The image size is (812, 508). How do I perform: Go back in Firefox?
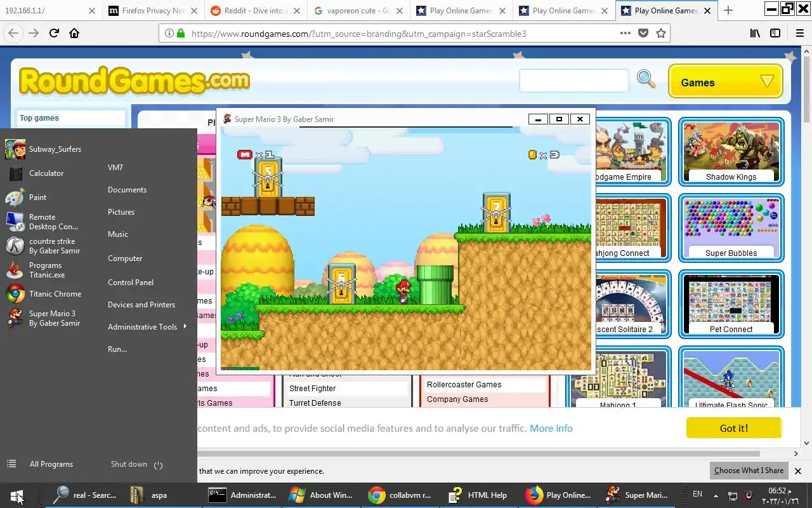coord(14,34)
